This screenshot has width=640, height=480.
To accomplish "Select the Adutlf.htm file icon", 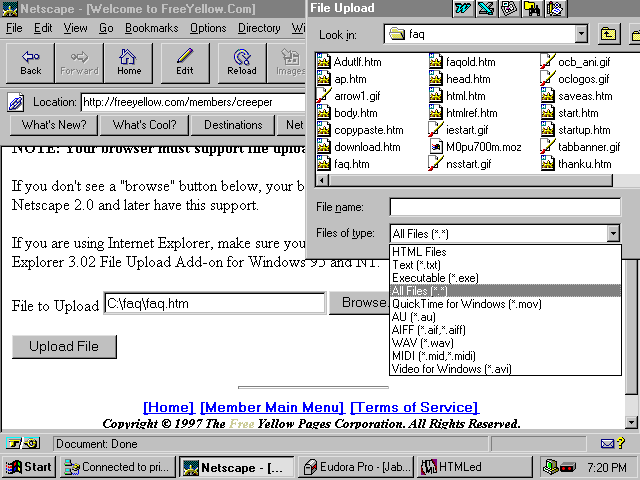I will (x=323, y=62).
